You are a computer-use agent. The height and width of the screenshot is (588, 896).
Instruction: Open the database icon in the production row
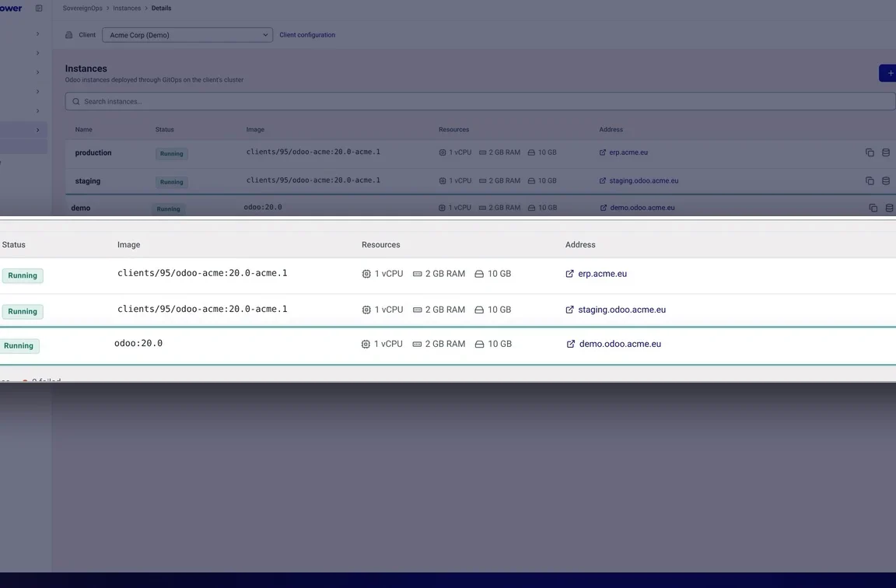pyautogui.click(x=886, y=152)
